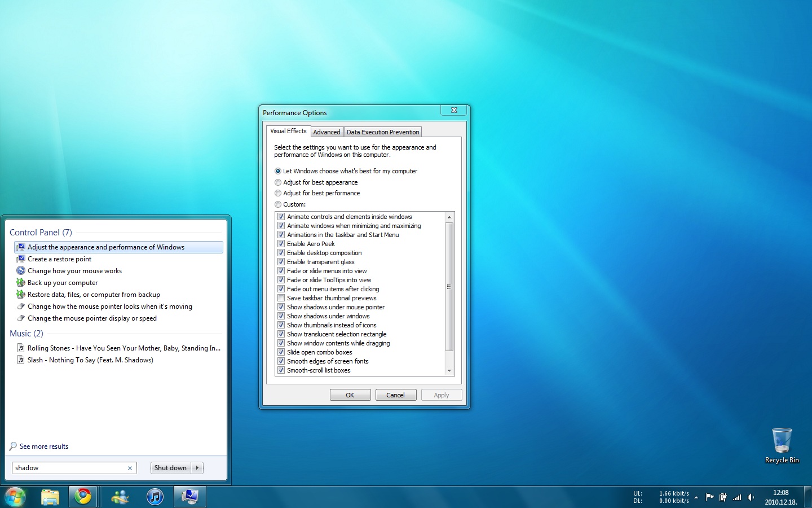Open the Data Execution Prevention tab

[383, 132]
